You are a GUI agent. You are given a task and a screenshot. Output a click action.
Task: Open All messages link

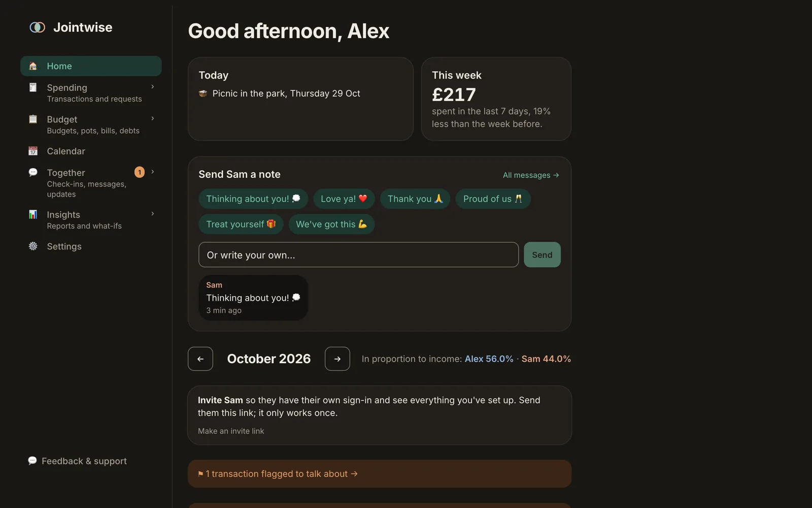[x=531, y=175]
